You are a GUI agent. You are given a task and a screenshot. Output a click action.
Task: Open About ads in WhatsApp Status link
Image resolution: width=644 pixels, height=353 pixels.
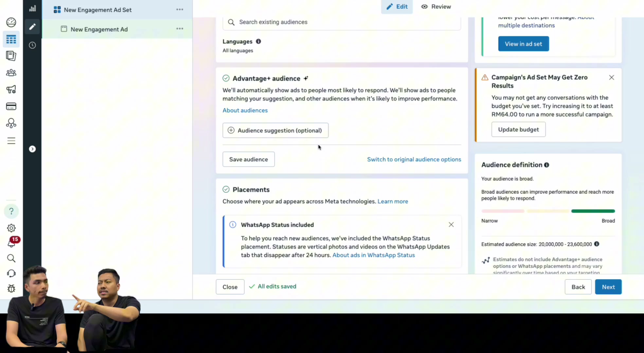click(x=374, y=255)
